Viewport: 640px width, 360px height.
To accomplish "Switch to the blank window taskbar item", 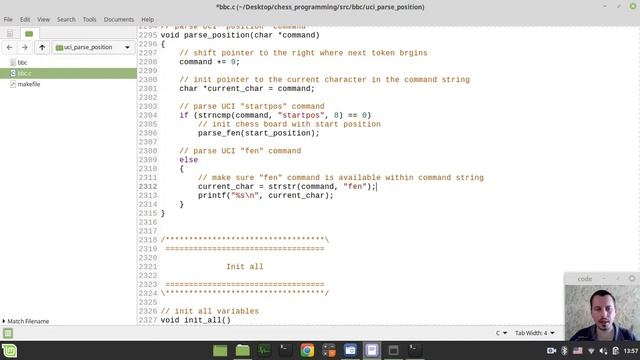I will [393, 351].
